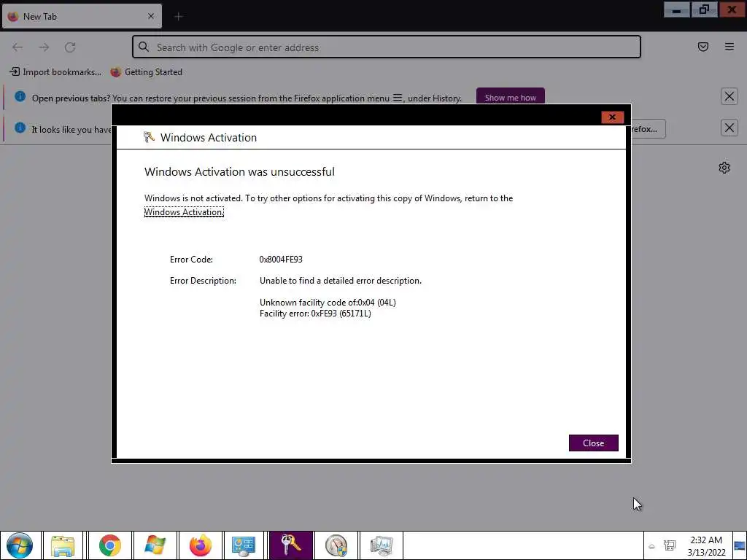
Task: Click the Windows Activation keys icon in the dialog header
Action: (149, 137)
